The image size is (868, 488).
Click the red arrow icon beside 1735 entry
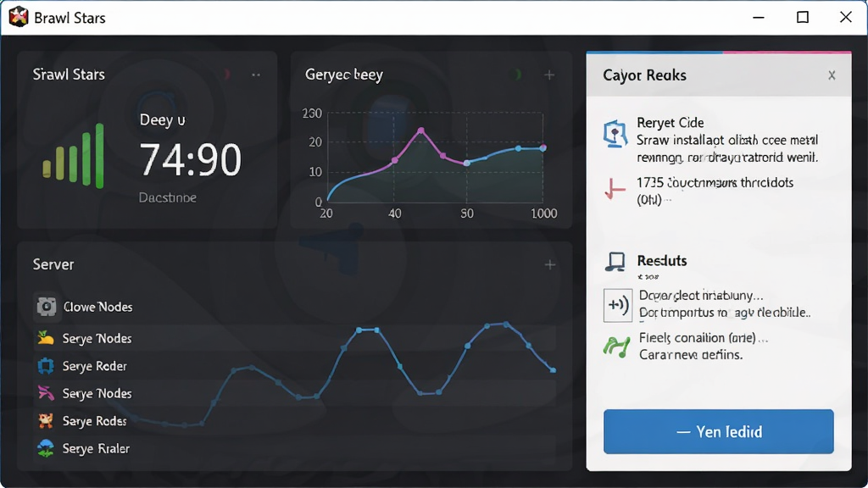(615, 189)
